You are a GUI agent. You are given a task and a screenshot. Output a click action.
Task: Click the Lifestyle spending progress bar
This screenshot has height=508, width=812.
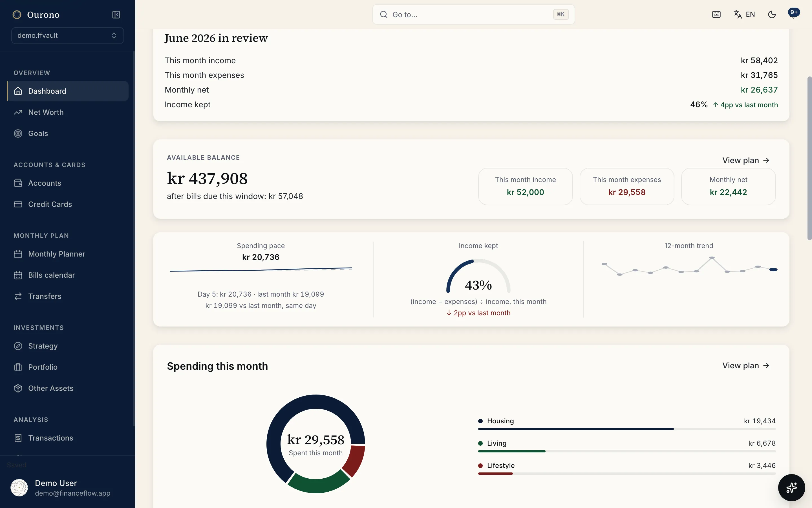pyautogui.click(x=627, y=473)
